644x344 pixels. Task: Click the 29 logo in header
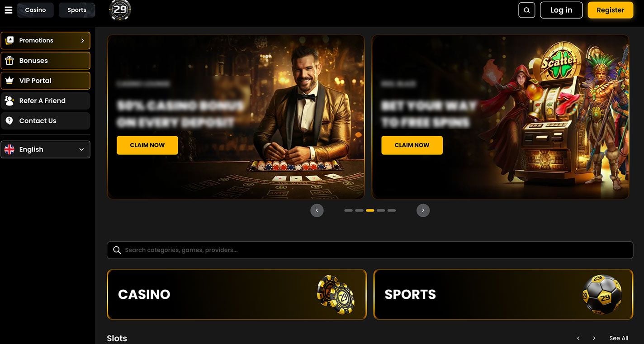click(120, 10)
